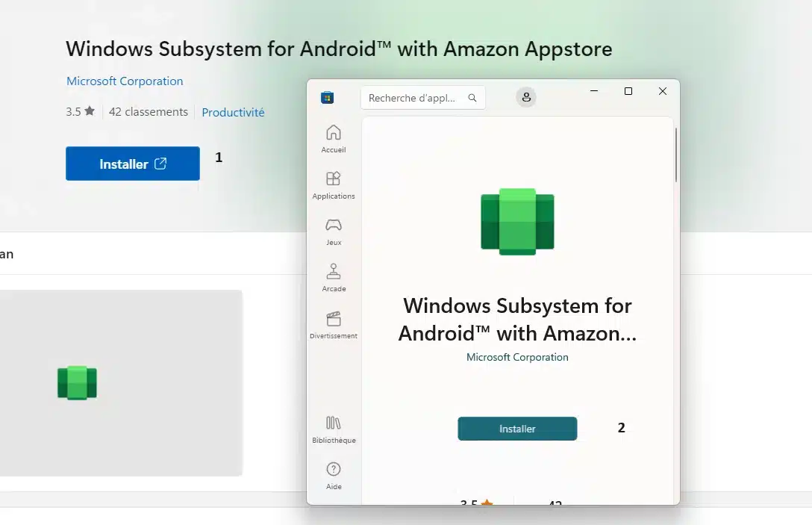Click the Store app title Windows Subsystem for Android

517,319
